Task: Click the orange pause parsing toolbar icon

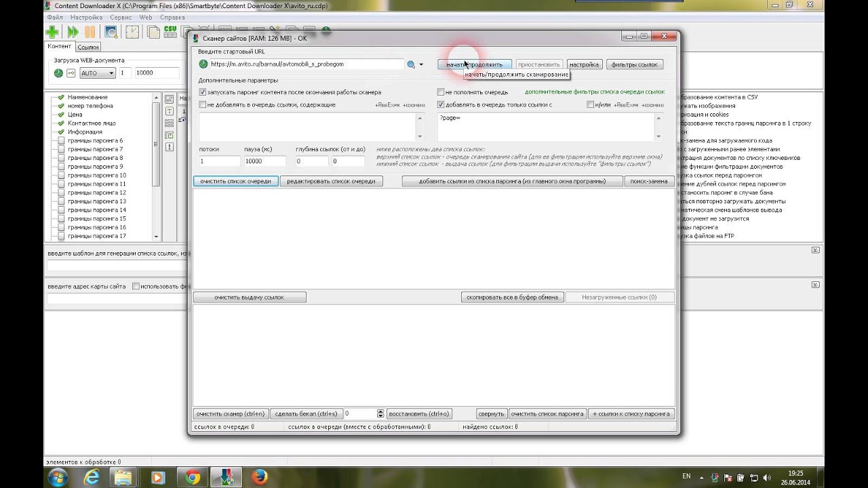Action: point(90,31)
